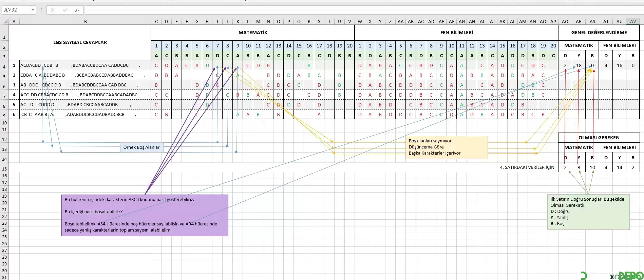The width and height of the screenshot is (644, 280).
Task: Click into the Name Box showing AV32
Action: point(16,10)
